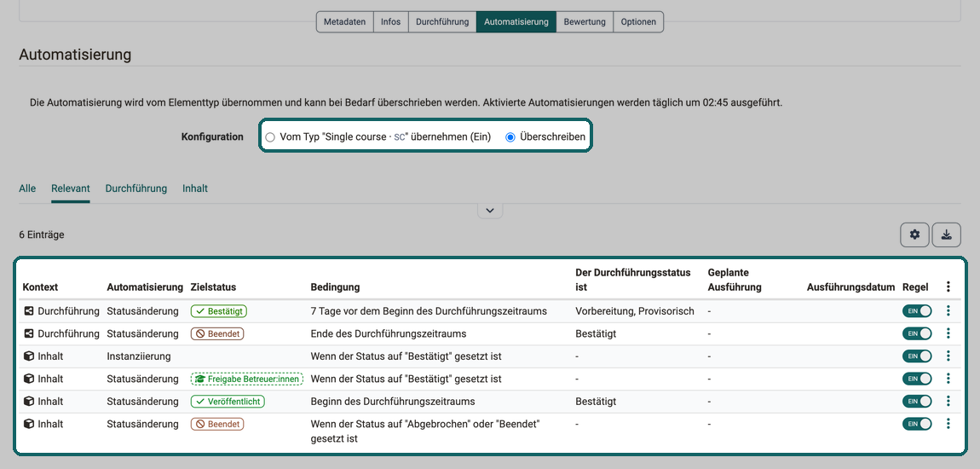Open the table header three-dots menu

948,287
